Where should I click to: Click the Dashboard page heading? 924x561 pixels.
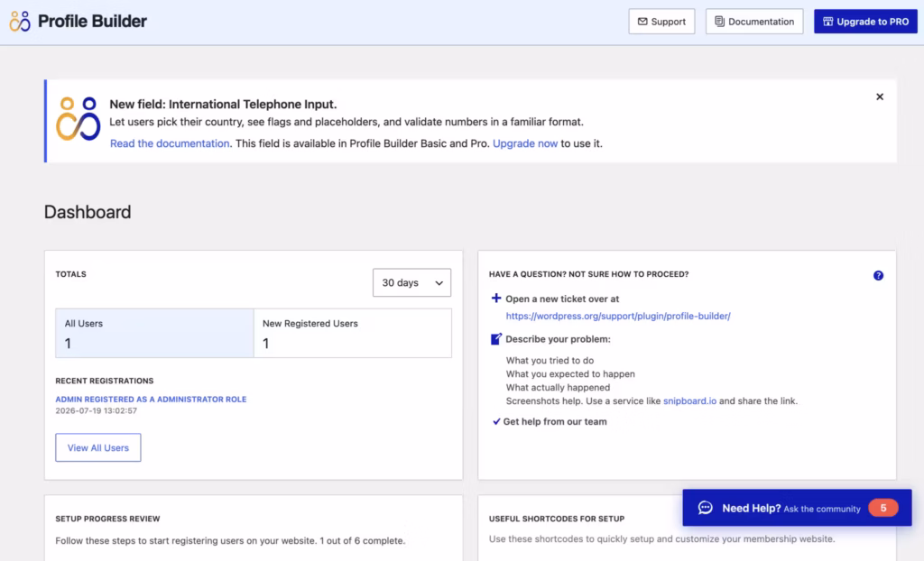88,212
